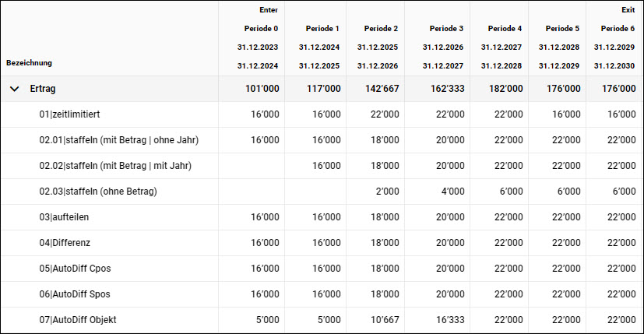This screenshot has width=644, height=334.
Task: Click the Exit Periode 6 column header
Action: (x=614, y=38)
